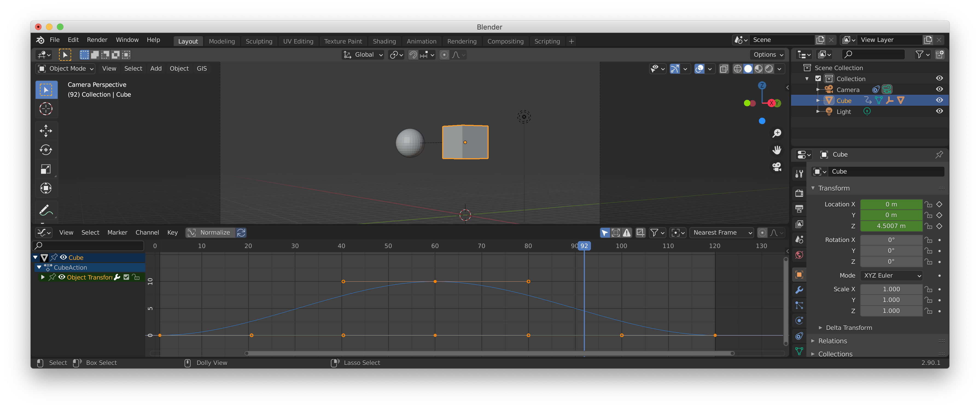This screenshot has height=409, width=980.
Task: Click the Scale X value field
Action: (x=891, y=289)
